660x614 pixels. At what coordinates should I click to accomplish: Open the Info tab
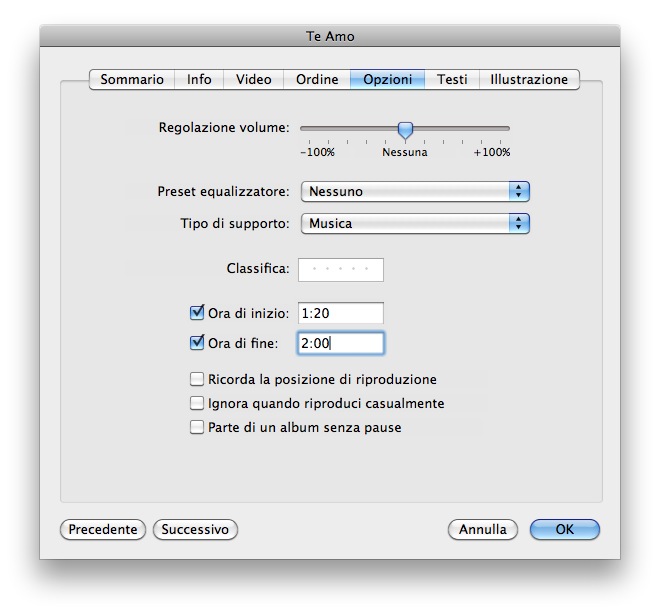click(x=199, y=80)
